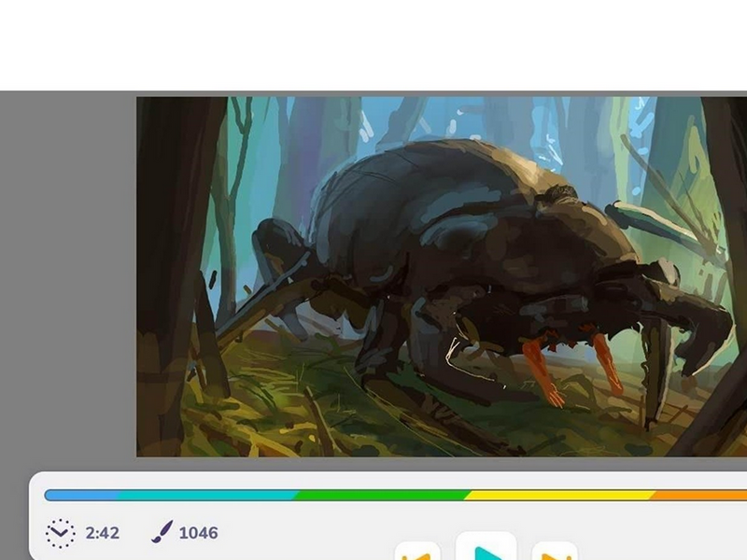Click the play button in the playback controls
This screenshot has width=747, height=560.
(x=486, y=547)
